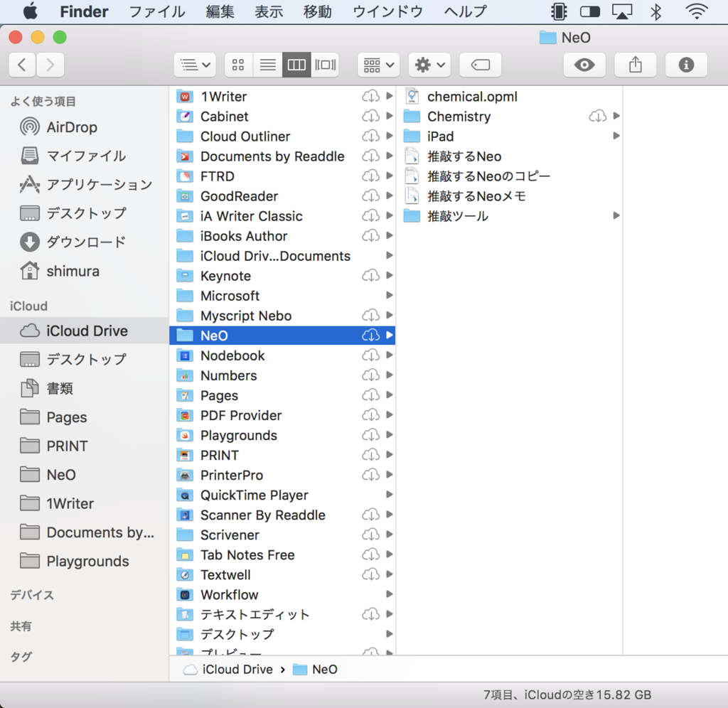The height and width of the screenshot is (708, 728).
Task: Click the iCloud section header in sidebar
Action: (28, 306)
